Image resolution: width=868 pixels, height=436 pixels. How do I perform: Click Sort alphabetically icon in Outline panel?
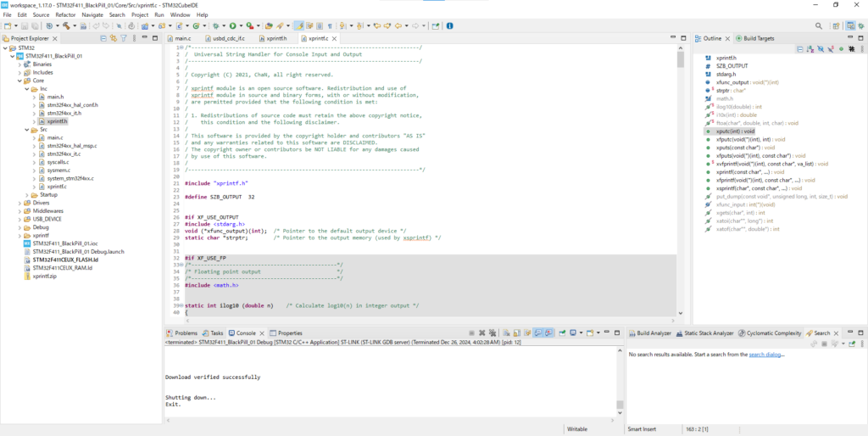[x=810, y=48]
